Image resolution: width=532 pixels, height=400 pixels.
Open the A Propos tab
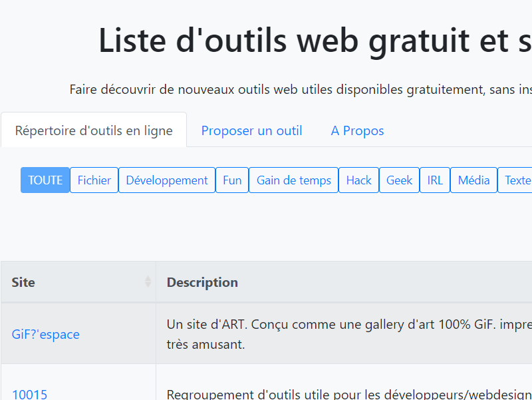(x=357, y=130)
